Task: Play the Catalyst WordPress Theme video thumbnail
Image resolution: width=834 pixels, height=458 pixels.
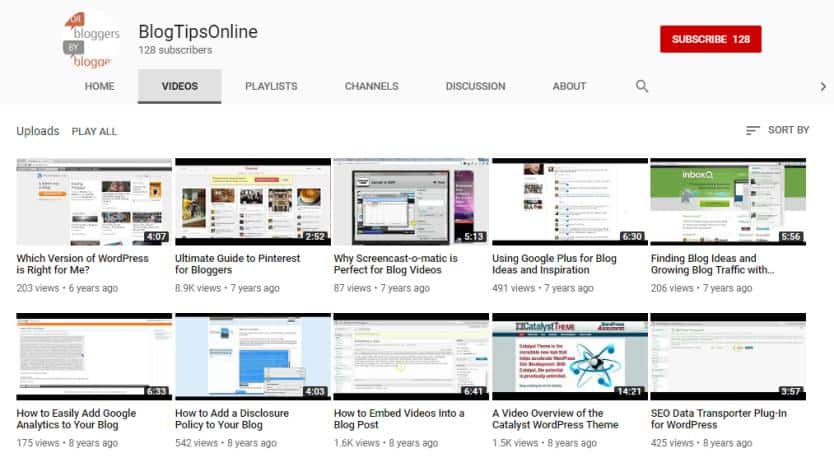Action: 569,357
